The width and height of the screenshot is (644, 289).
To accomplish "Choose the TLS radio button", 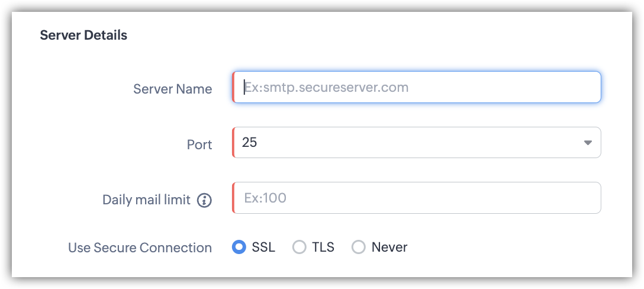I will (299, 247).
